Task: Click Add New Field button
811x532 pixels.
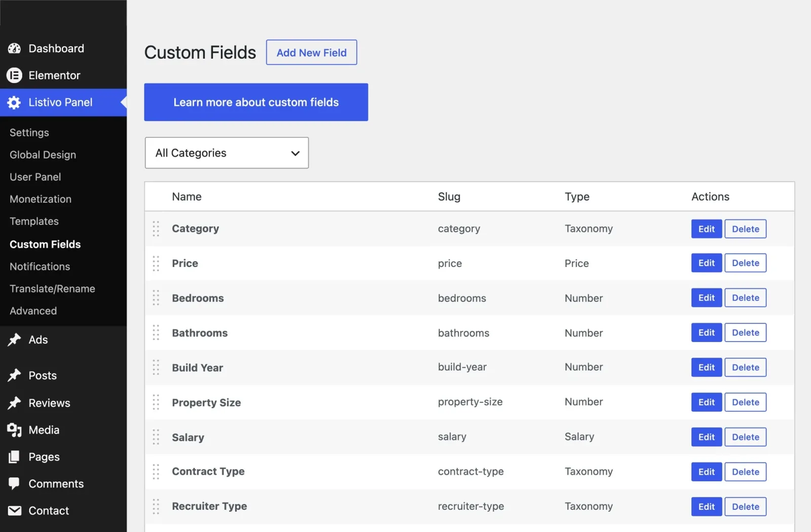Action: click(x=312, y=52)
